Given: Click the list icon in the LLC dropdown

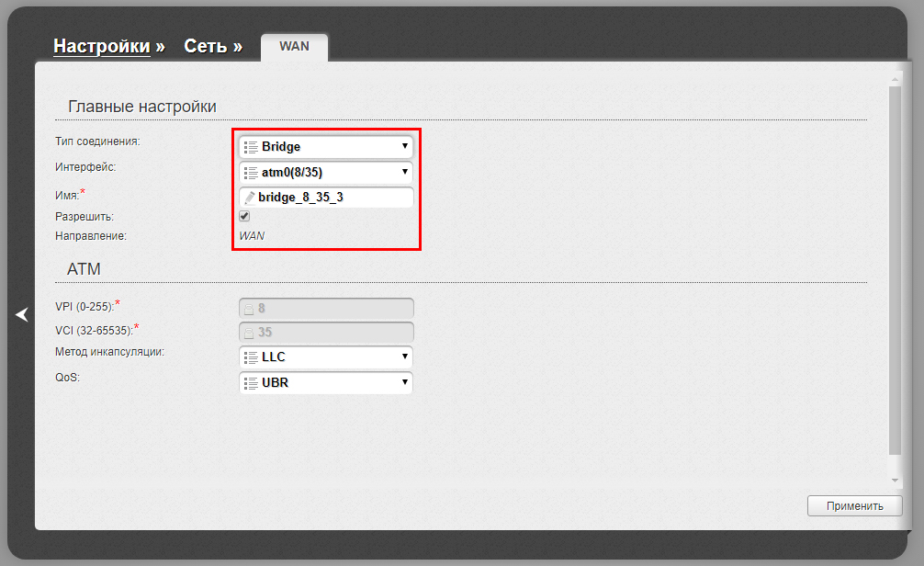Looking at the screenshot, I should (251, 357).
